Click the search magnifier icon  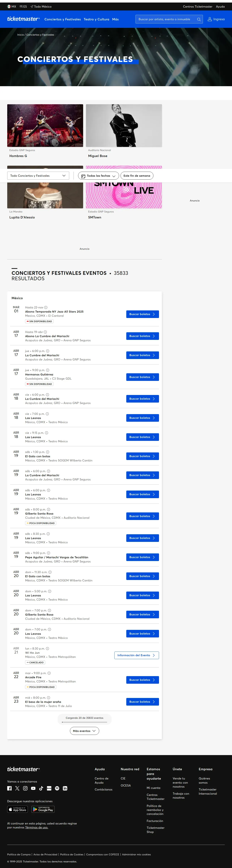(199, 19)
